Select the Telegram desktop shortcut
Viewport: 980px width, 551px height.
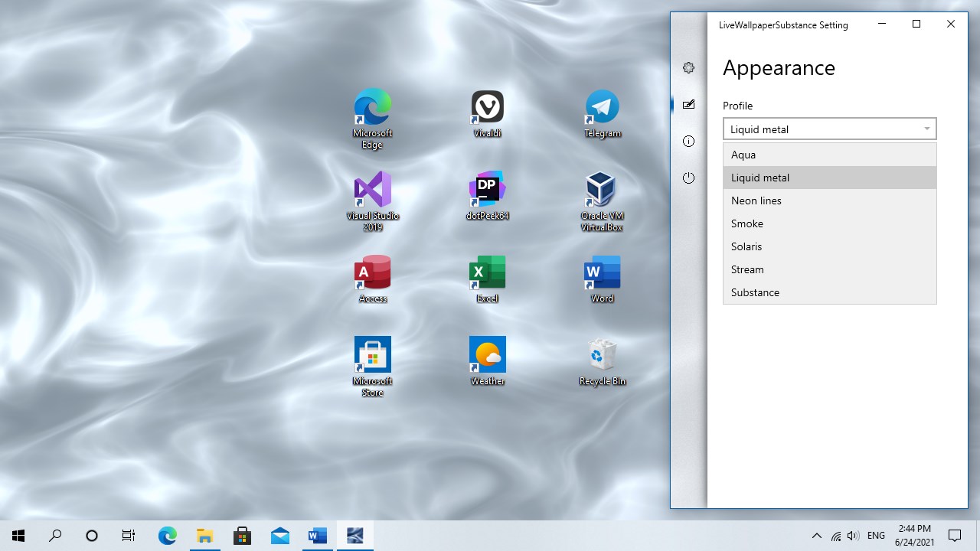[603, 113]
